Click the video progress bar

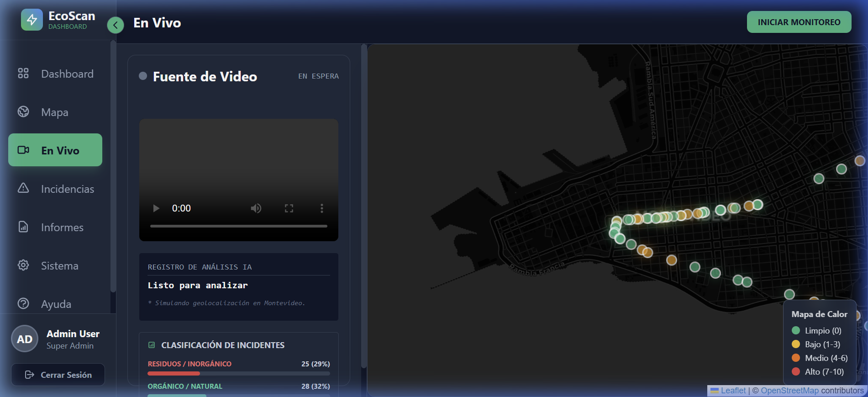pyautogui.click(x=239, y=226)
